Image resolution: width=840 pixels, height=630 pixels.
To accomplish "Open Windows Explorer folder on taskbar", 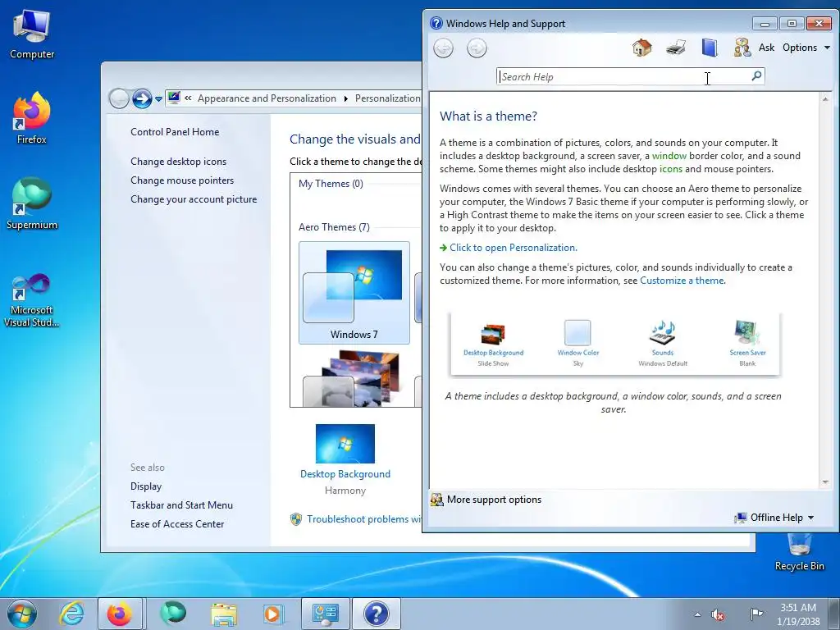I will (224, 614).
